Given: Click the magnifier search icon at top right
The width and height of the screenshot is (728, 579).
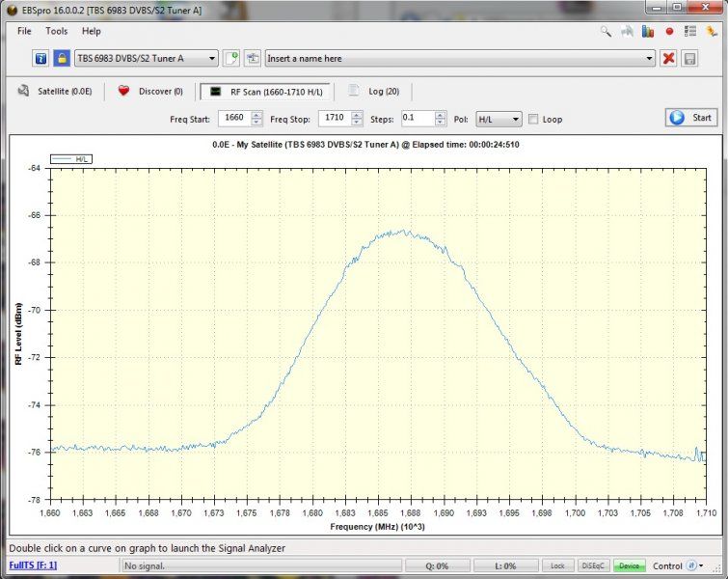Looking at the screenshot, I should point(606,31).
